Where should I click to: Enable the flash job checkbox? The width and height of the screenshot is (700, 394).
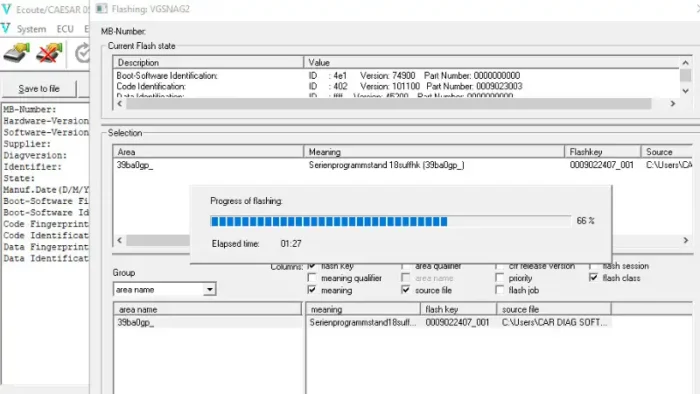click(499, 290)
